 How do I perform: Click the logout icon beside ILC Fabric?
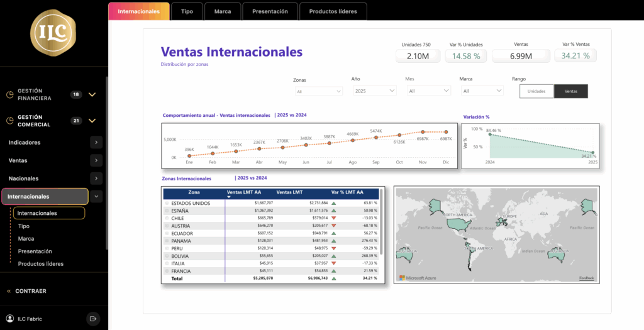(x=94, y=319)
